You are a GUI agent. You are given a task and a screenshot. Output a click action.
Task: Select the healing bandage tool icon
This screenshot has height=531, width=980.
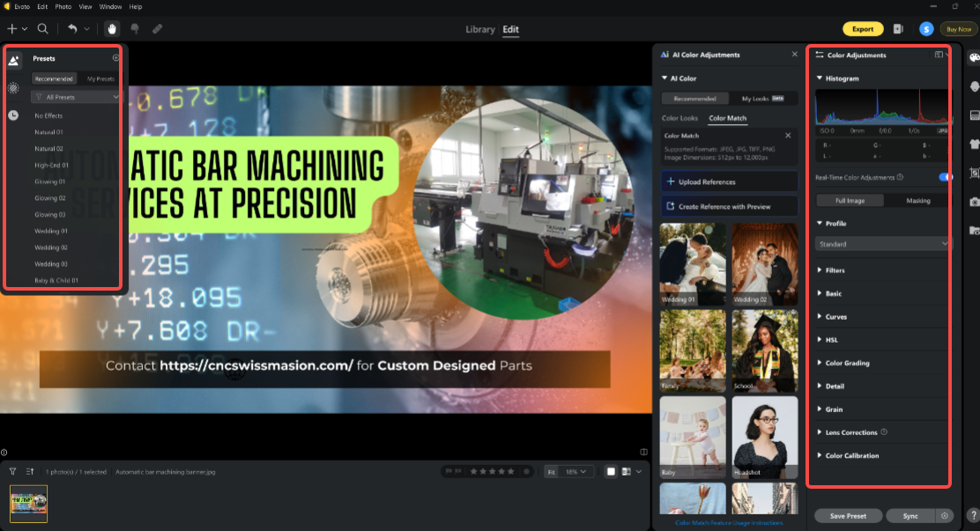click(158, 29)
